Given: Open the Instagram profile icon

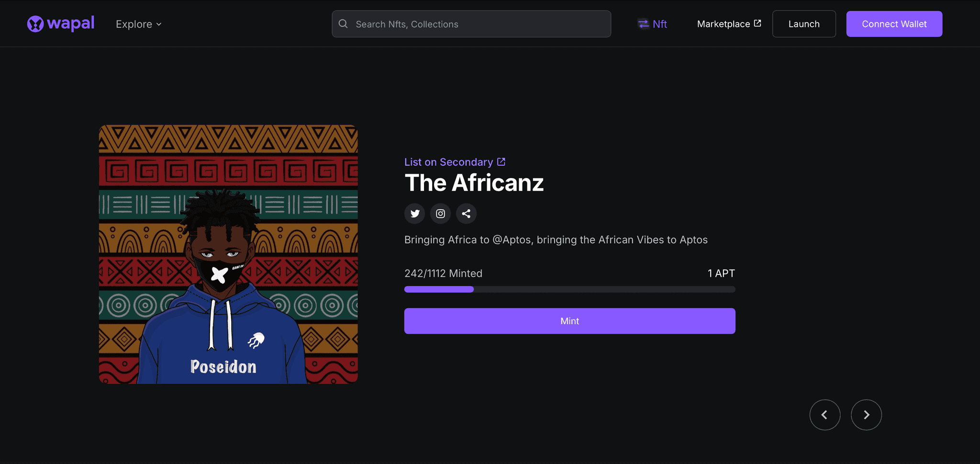Looking at the screenshot, I should pyautogui.click(x=440, y=214).
